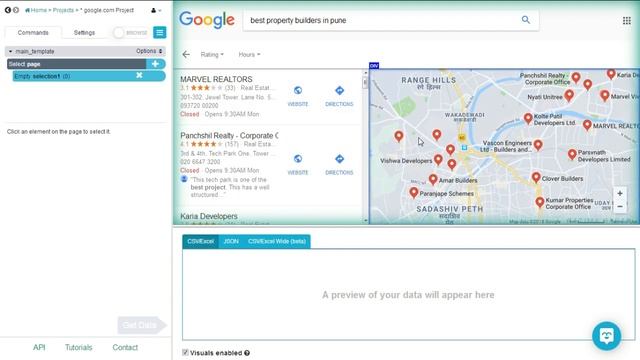The height and width of the screenshot is (360, 640).
Task: Switch to the CSV/Excel preview tab
Action: click(200, 241)
